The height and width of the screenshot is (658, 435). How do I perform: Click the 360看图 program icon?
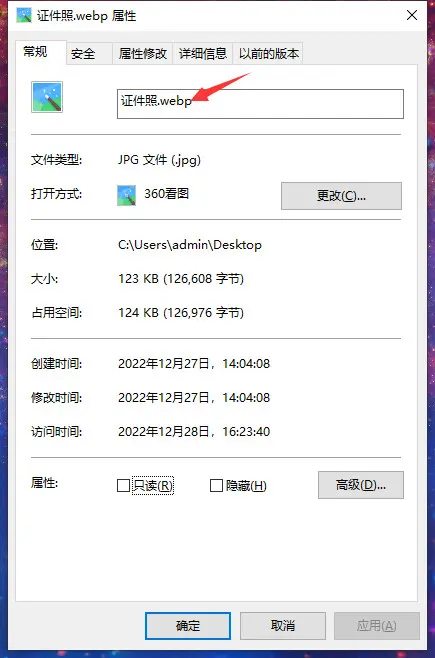tap(126, 195)
